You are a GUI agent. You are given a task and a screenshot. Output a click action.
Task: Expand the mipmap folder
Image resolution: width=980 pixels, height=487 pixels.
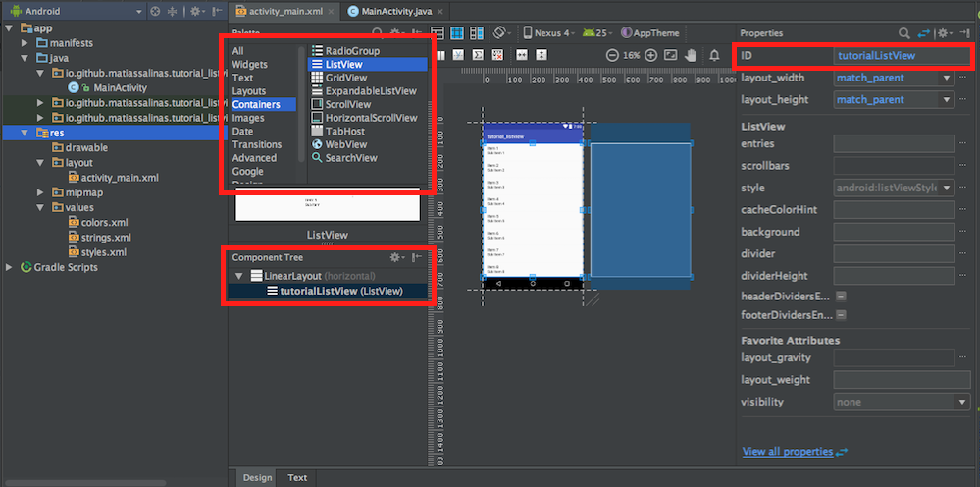point(41,192)
